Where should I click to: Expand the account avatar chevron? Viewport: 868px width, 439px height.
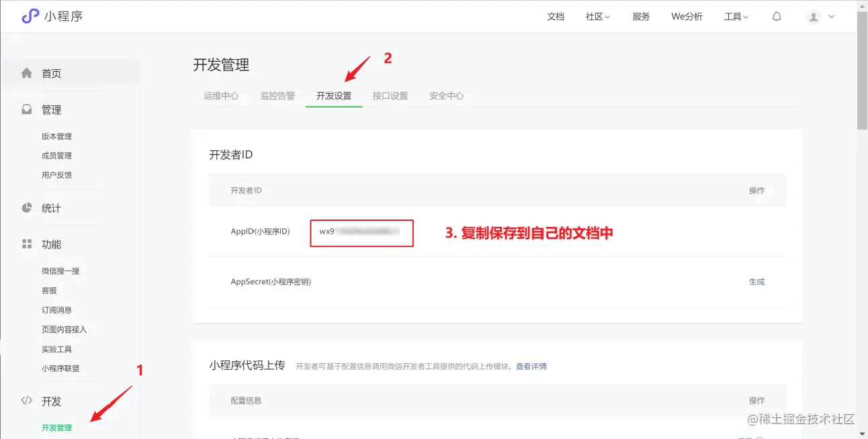pyautogui.click(x=832, y=17)
